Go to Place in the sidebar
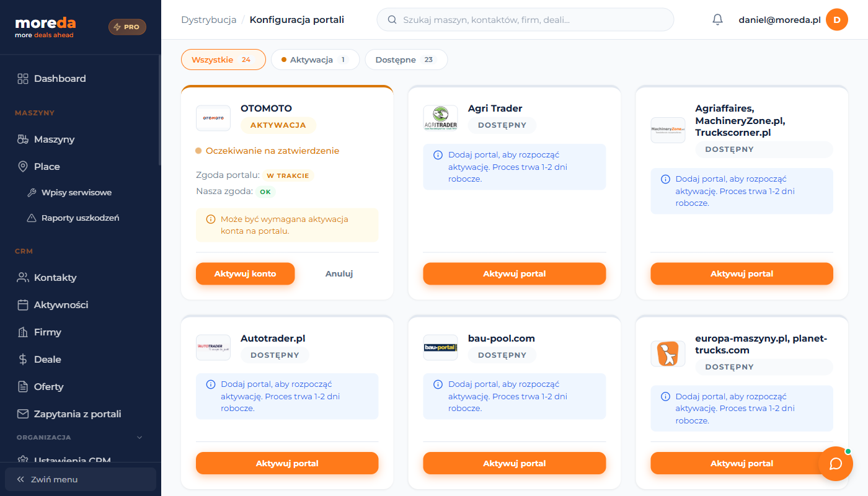 pyautogui.click(x=47, y=167)
